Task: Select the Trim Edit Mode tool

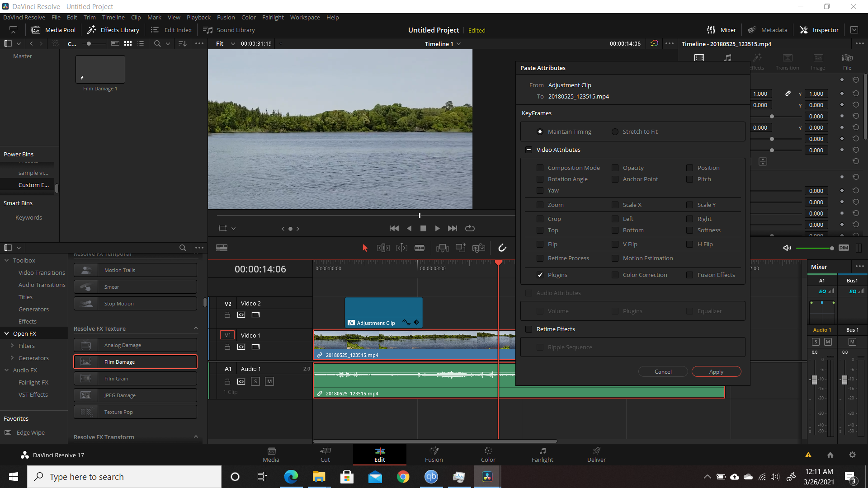Action: (x=383, y=248)
